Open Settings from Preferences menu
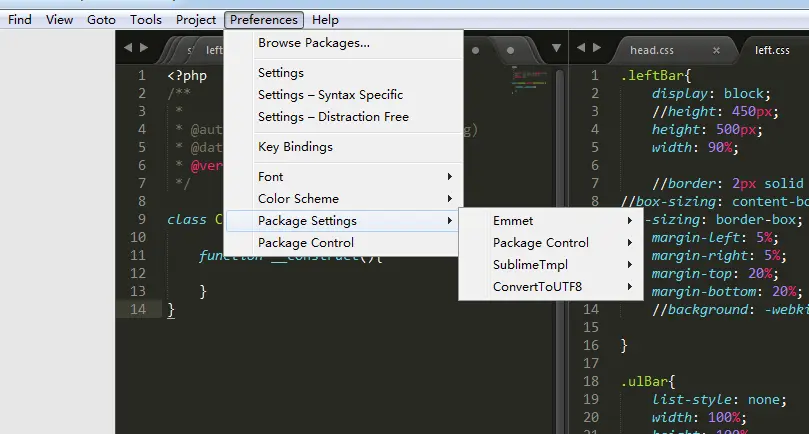The image size is (809, 434). coord(343,73)
